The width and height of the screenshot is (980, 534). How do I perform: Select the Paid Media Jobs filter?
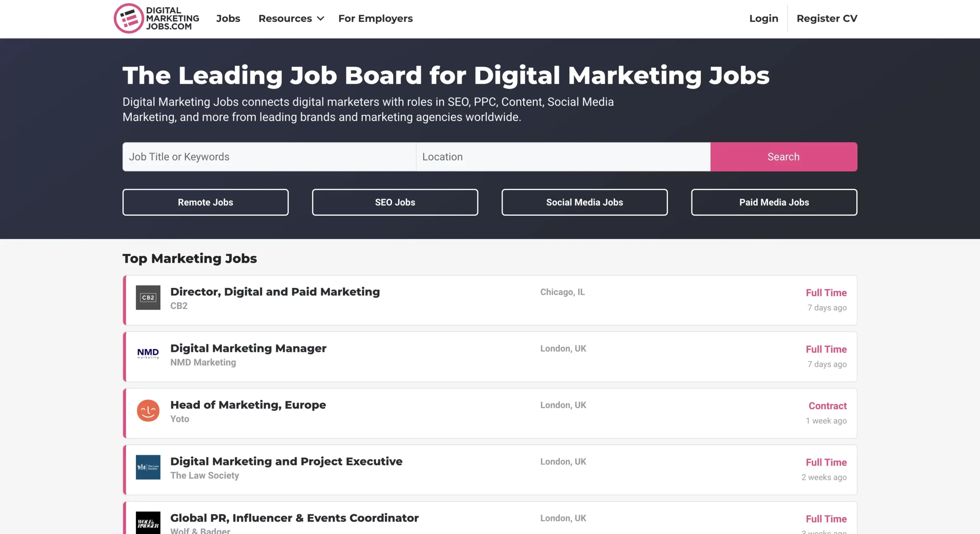coord(774,202)
